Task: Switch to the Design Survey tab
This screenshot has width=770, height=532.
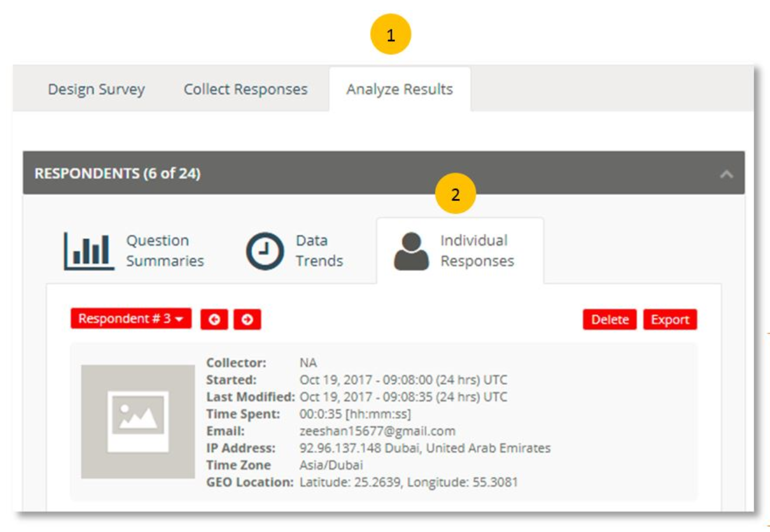Action: tap(96, 89)
